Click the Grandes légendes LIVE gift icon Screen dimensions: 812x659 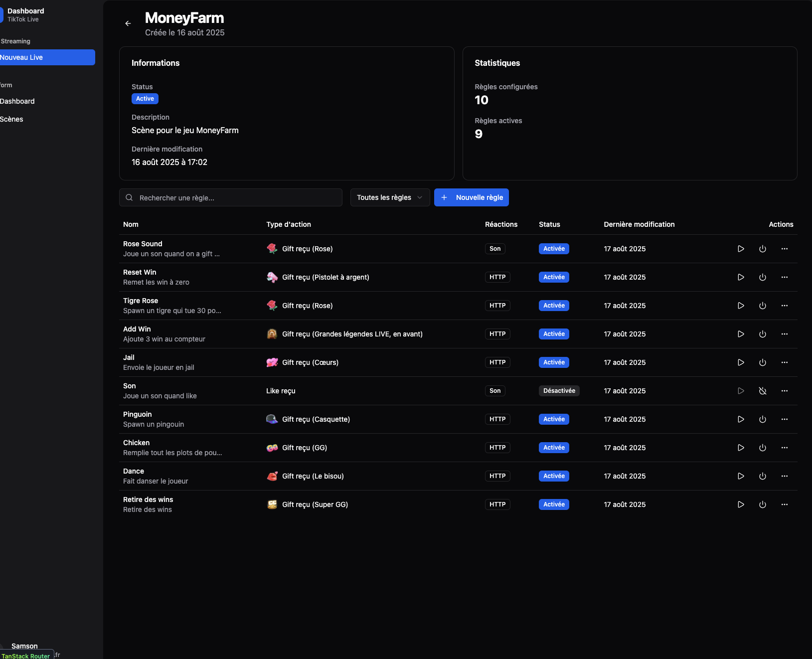pyautogui.click(x=272, y=334)
